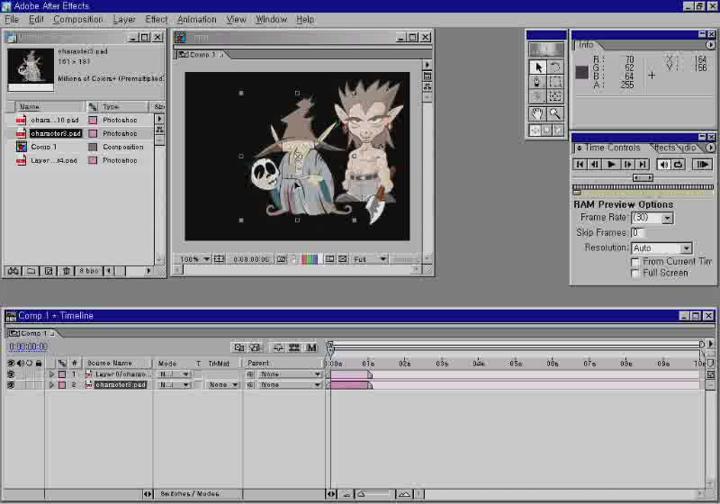The height and width of the screenshot is (504, 720).
Task: Select the Selection arrow tool
Action: [x=538, y=67]
